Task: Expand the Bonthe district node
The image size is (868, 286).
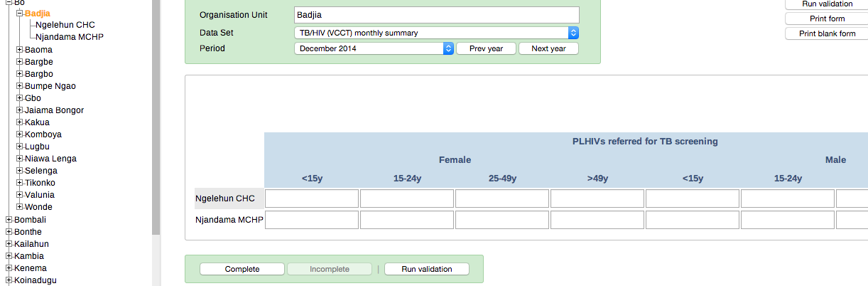Action: (9, 232)
